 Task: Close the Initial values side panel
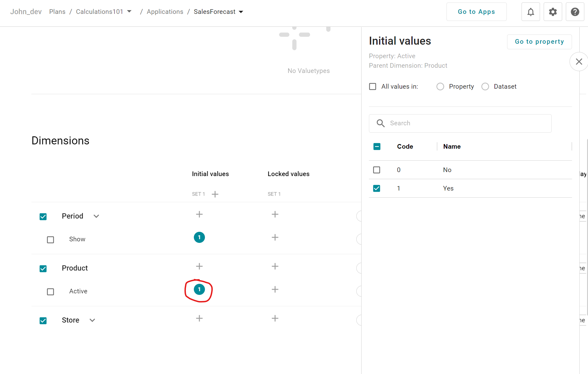coord(579,62)
